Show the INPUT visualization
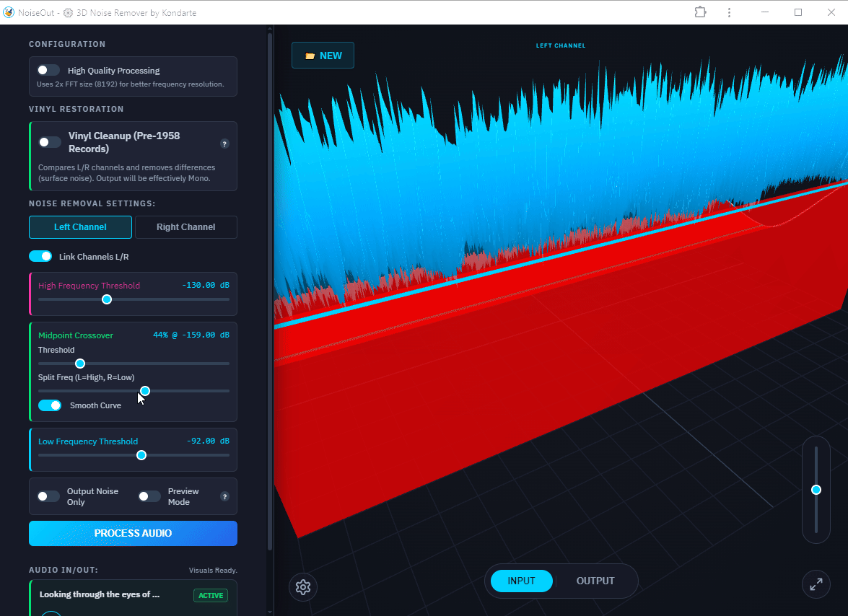The width and height of the screenshot is (848, 616). 521,581
